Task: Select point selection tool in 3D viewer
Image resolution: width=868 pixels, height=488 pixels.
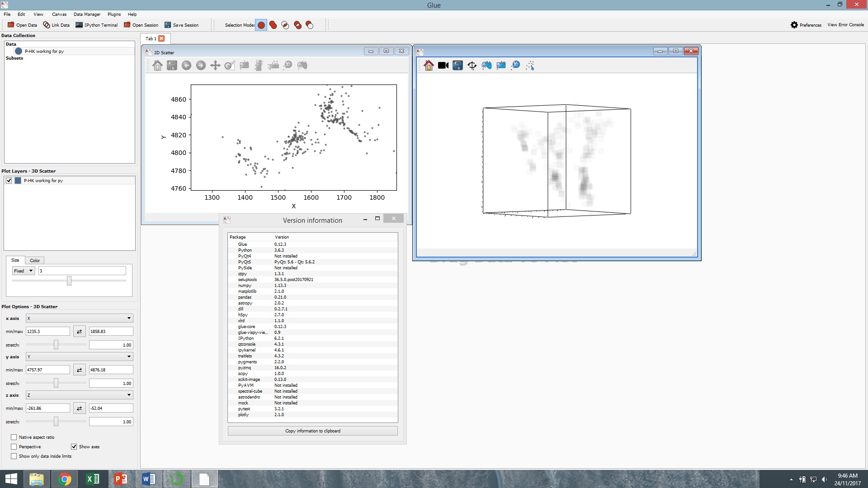Action: click(x=530, y=66)
